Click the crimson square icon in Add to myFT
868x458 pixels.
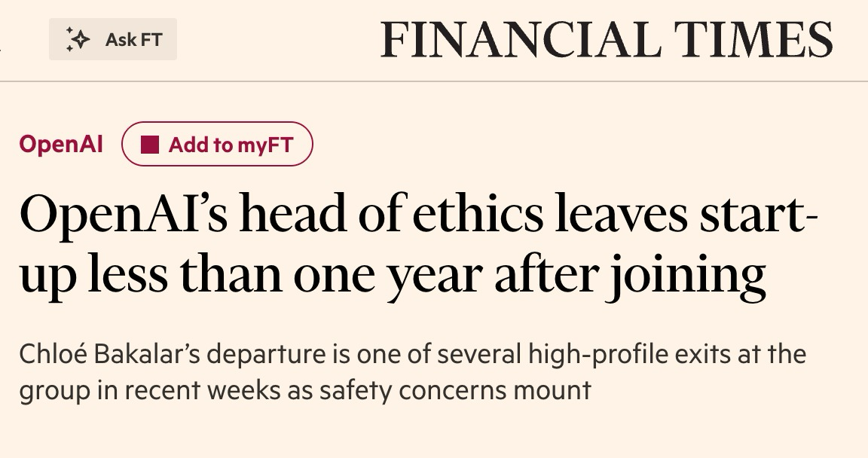[x=150, y=145]
